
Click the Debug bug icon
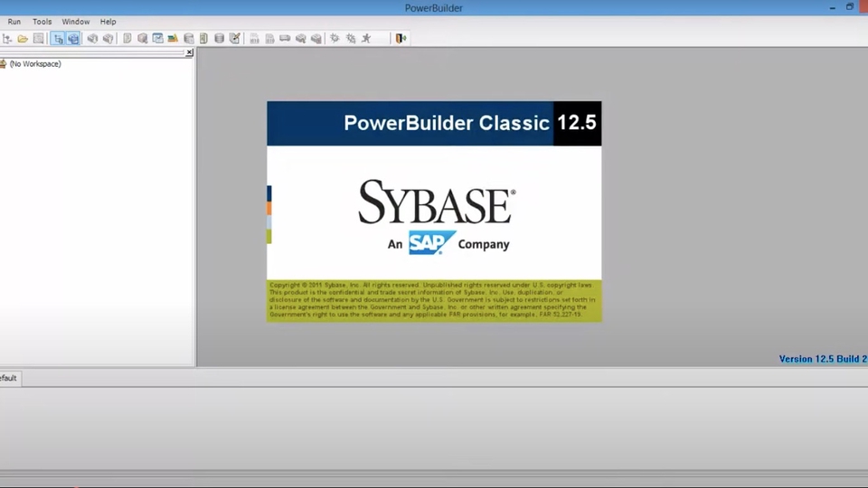[x=335, y=39]
